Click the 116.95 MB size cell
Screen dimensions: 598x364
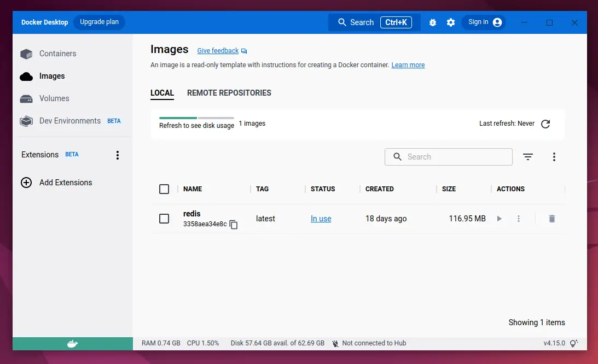[467, 219]
